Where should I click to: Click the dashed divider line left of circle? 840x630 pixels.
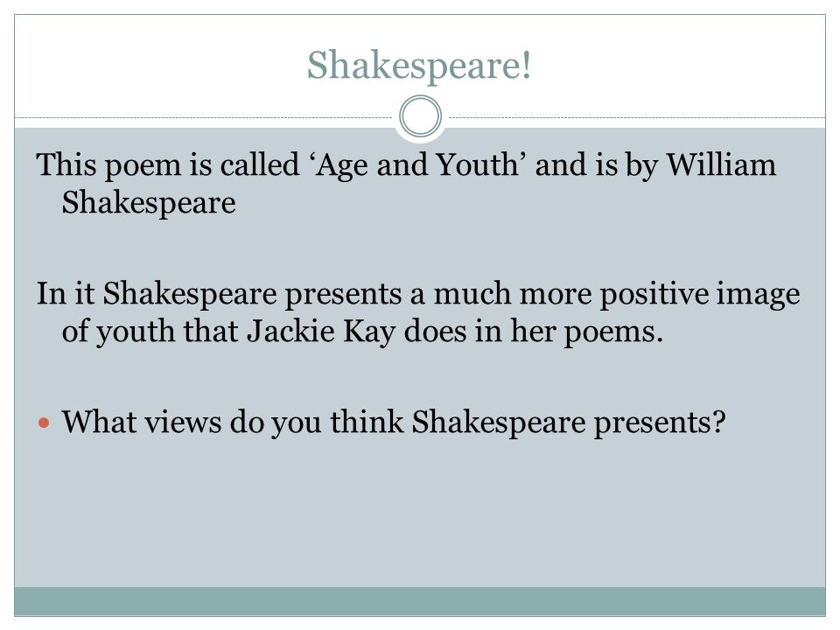(204, 117)
